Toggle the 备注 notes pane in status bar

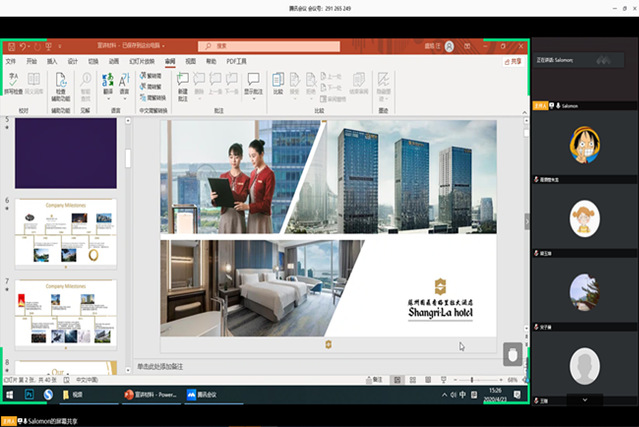[x=374, y=380]
